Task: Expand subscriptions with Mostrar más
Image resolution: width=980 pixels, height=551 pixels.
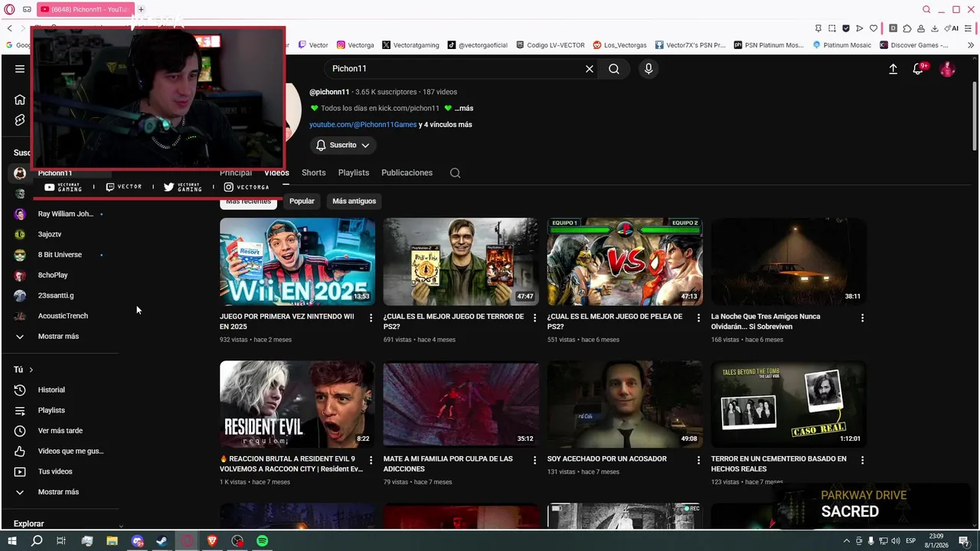Action: click(60, 337)
